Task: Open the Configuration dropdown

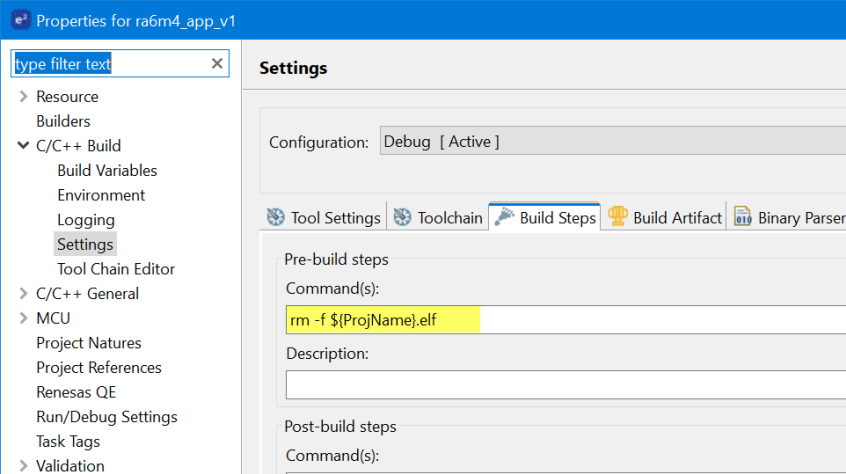Action: coord(612,142)
